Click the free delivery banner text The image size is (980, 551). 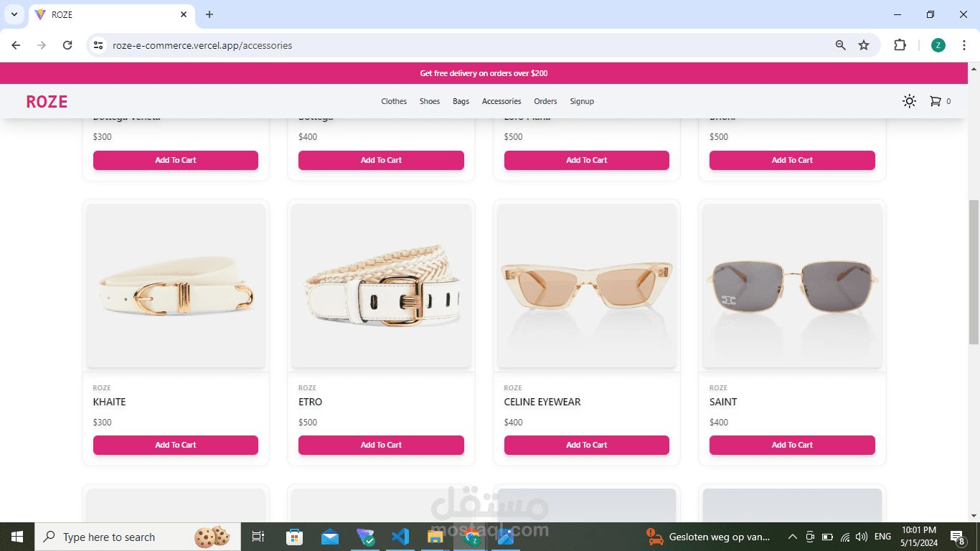484,73
